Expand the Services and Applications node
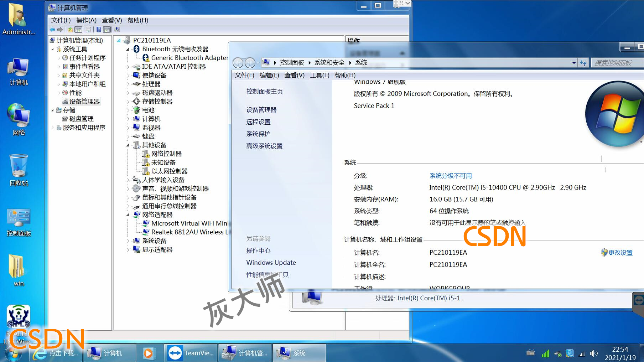 (52, 128)
